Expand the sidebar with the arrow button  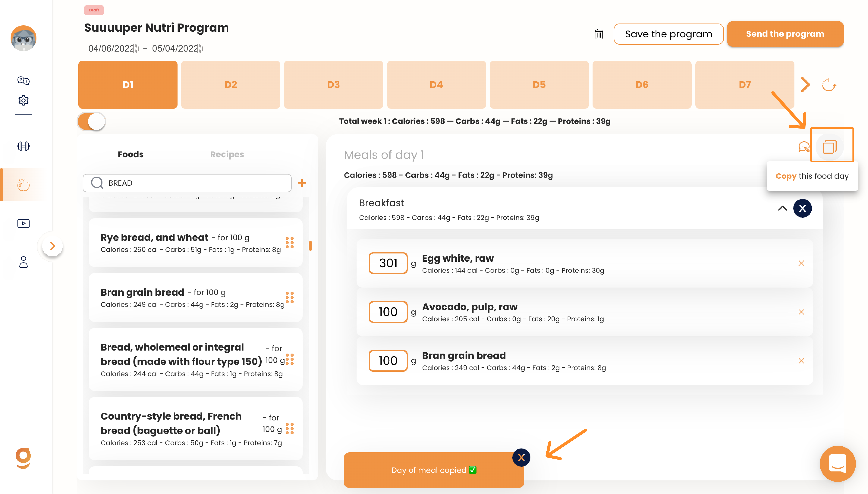coord(52,246)
